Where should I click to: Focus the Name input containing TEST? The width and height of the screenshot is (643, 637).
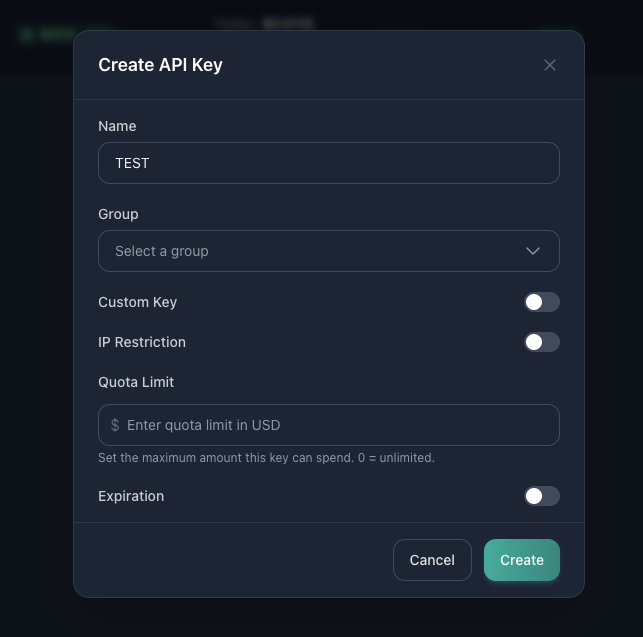[328, 163]
